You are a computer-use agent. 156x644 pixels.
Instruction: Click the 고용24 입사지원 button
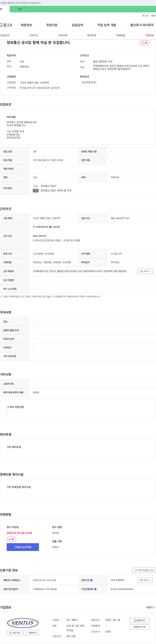tap(23, 547)
